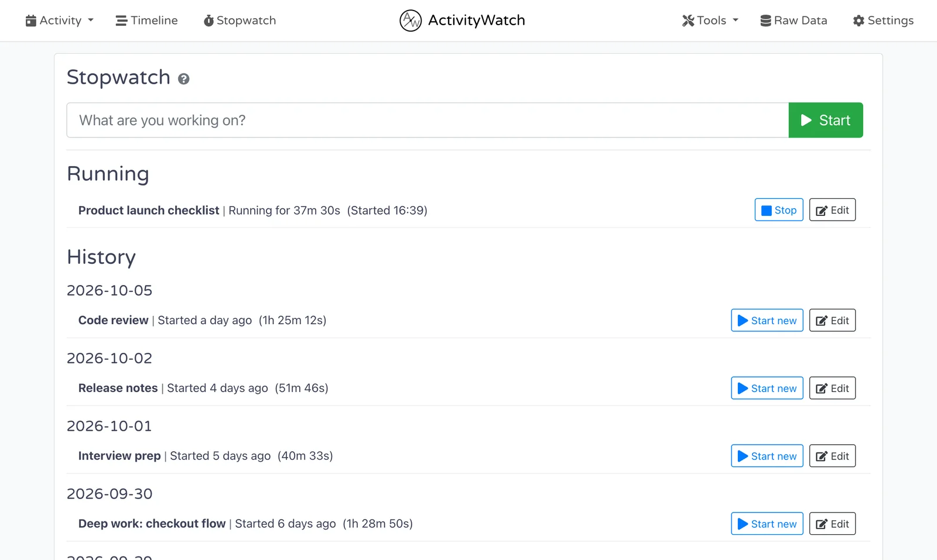Click the 'Product launch checklist' label
Viewport: 937px width, 560px height.
(x=149, y=211)
